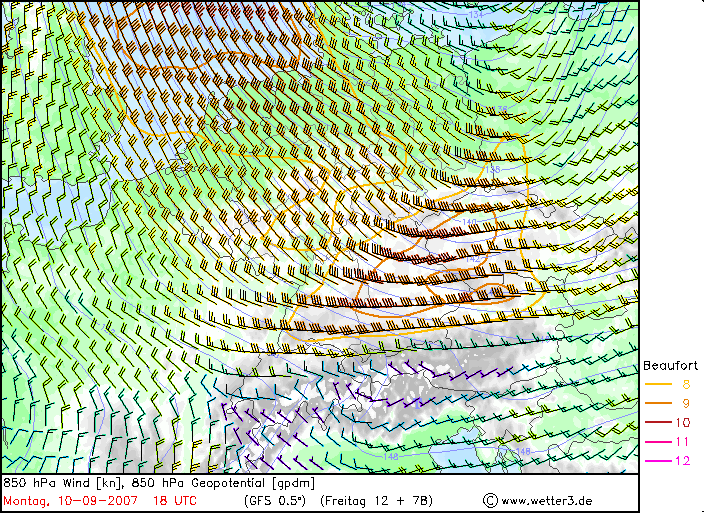Click the yellow Beaufort 8 legend line

pyautogui.click(x=657, y=384)
